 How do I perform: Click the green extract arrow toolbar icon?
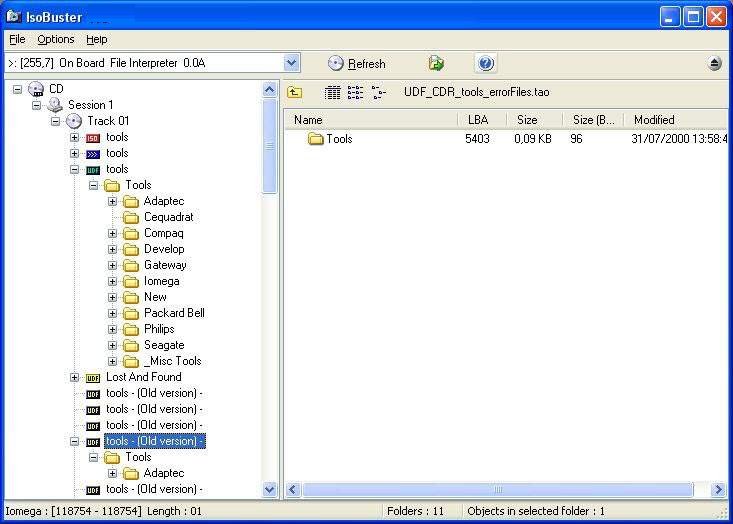point(436,63)
